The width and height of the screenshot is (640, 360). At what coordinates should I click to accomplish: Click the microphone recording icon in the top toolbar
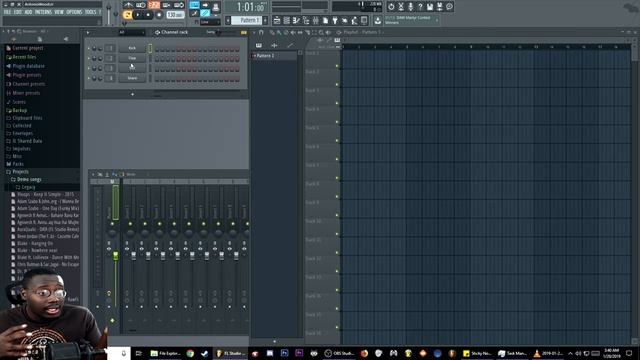click(x=411, y=7)
